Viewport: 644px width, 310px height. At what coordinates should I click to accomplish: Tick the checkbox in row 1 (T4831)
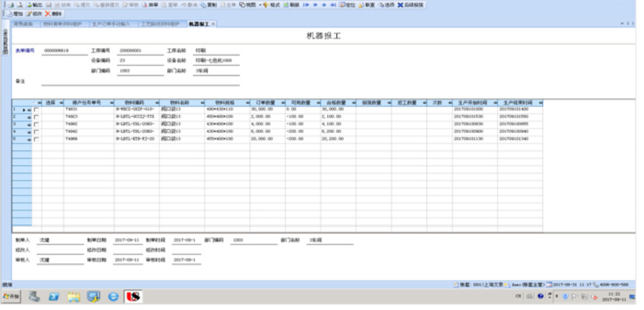[37, 110]
